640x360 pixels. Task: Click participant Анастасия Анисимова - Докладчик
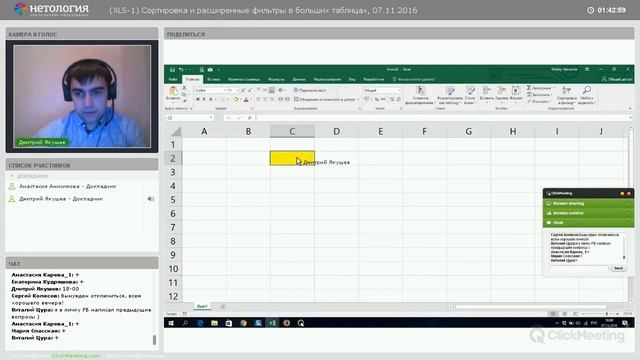67,186
